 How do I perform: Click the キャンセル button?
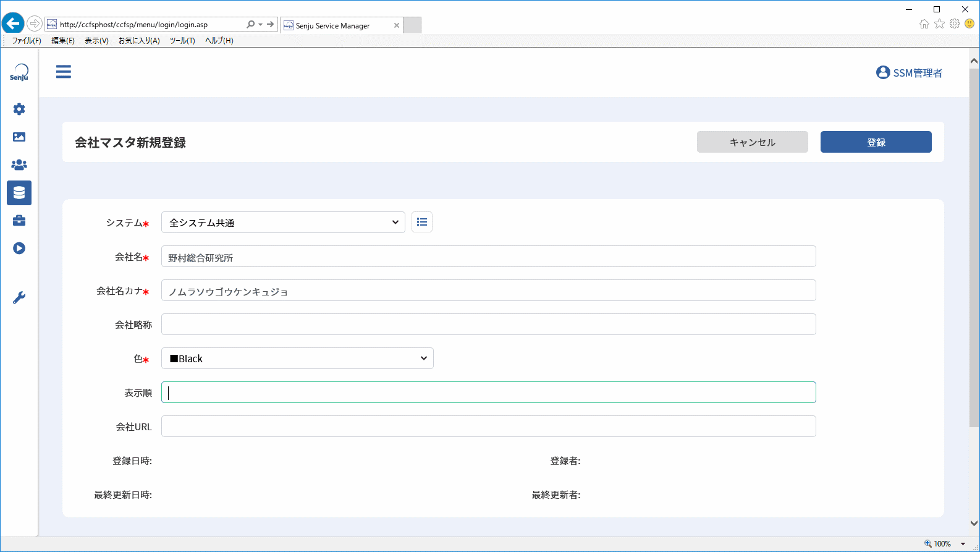point(753,142)
